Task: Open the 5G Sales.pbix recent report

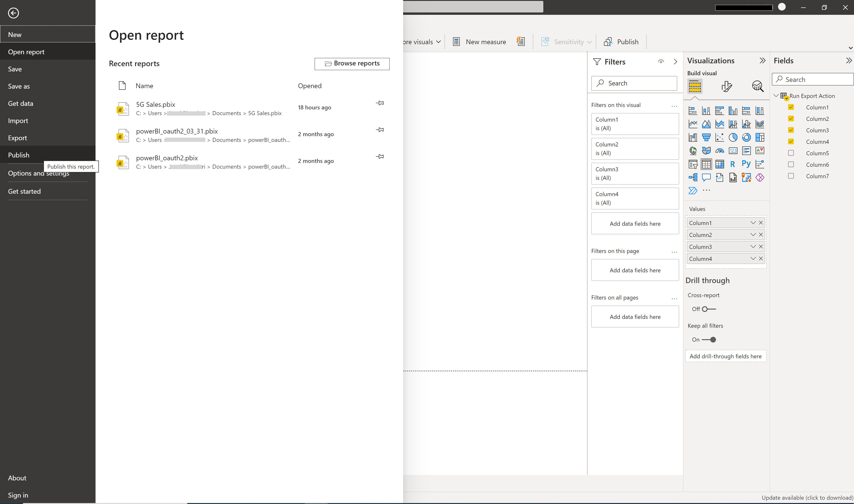Action: click(x=155, y=104)
